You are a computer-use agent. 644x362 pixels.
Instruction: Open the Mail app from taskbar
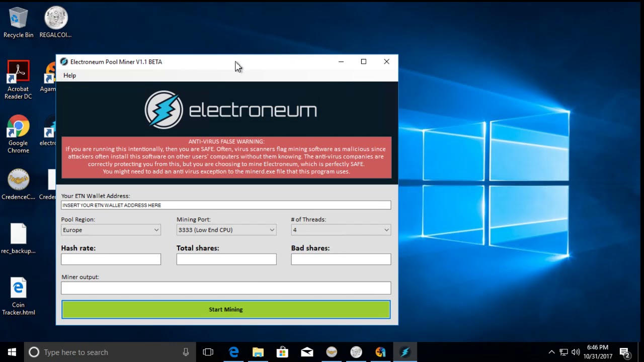(307, 352)
